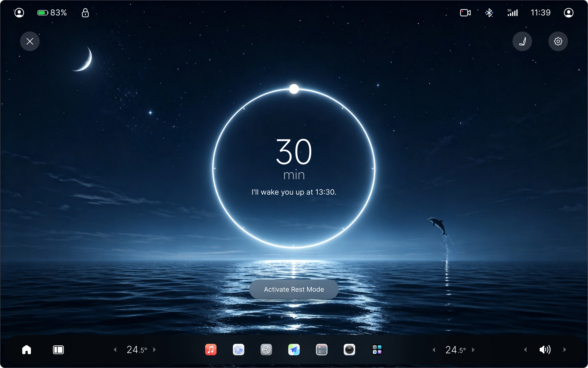Go to the Home screen icon
Image resolution: width=588 pixels, height=368 pixels.
[x=27, y=350]
